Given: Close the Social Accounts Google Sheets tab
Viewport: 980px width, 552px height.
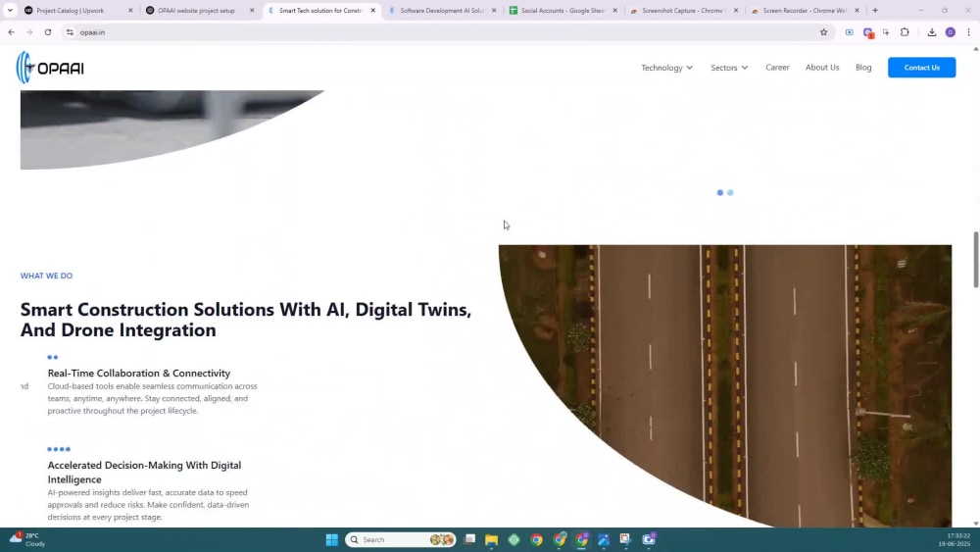Looking at the screenshot, I should [x=615, y=10].
